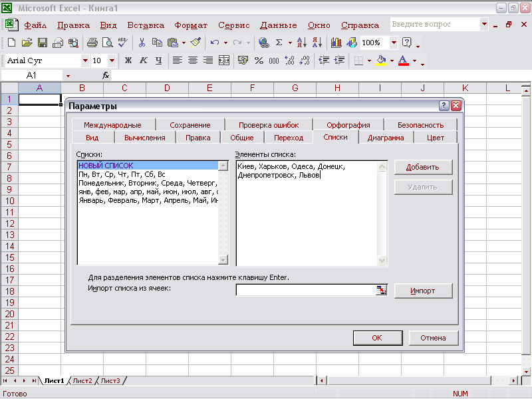Center text alignment icon
This screenshot has width=532, height=399.
coord(193,61)
